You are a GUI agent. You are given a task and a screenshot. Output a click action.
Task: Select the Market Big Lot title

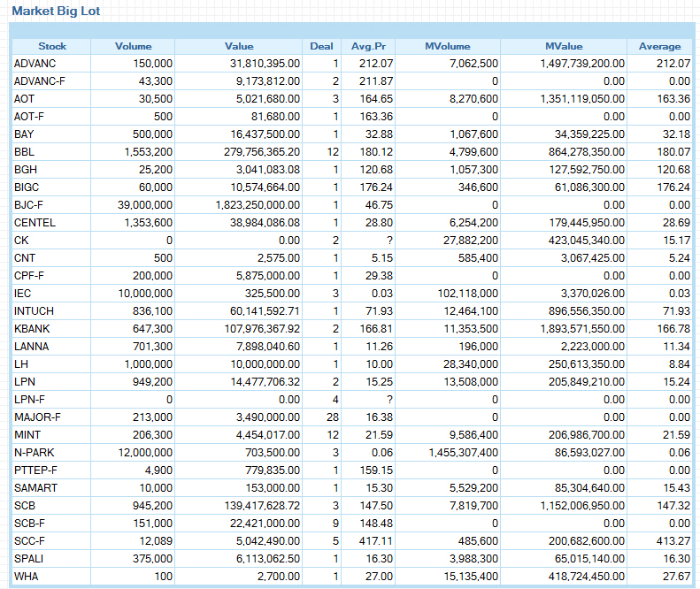[56, 11]
